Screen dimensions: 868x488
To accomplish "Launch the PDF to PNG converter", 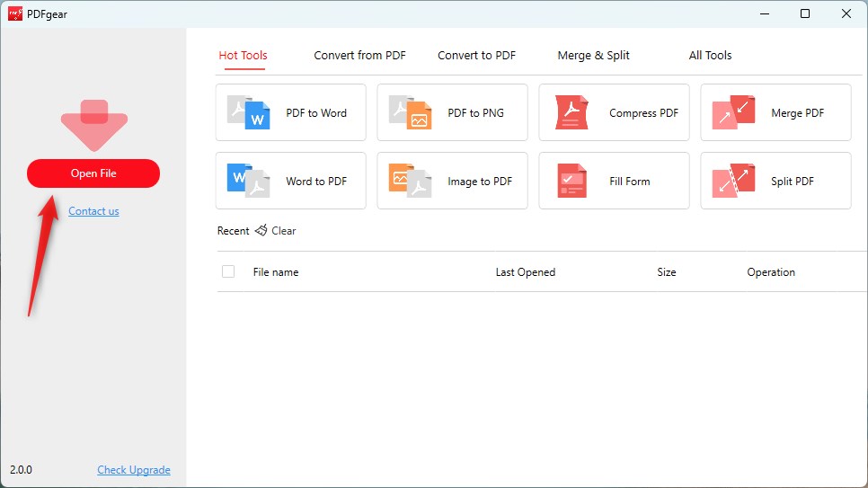I will coord(452,112).
